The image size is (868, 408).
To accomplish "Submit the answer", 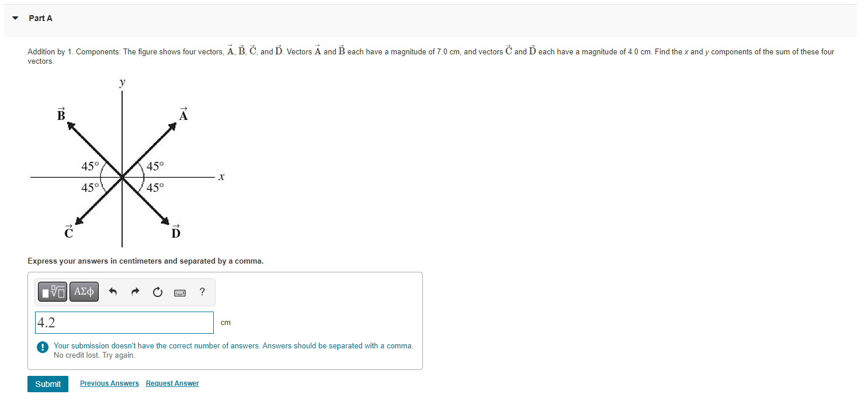I will click(x=48, y=384).
